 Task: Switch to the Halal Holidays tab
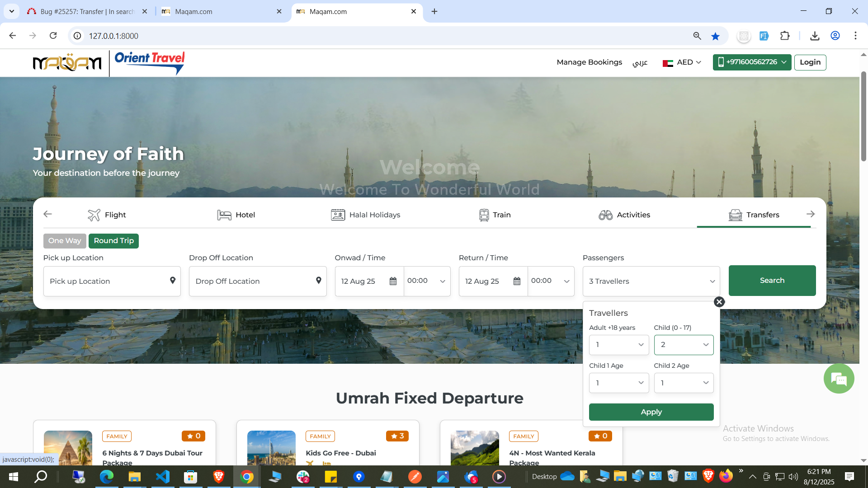(x=365, y=215)
